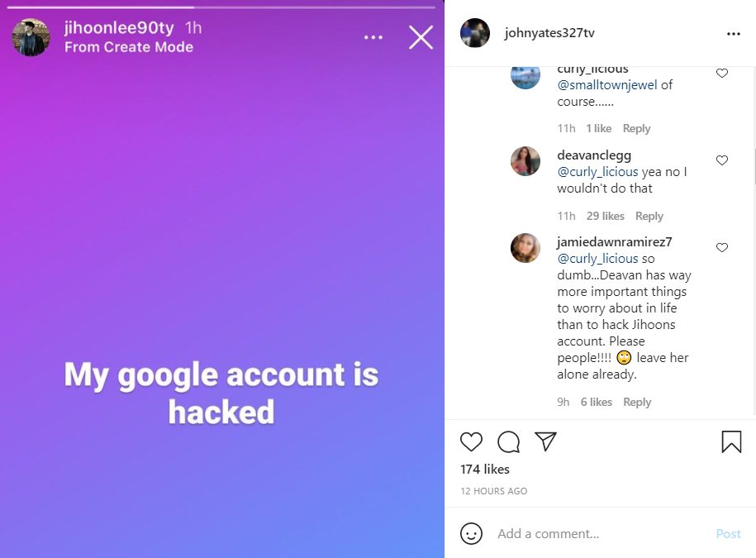View the 174 likes list
The height and width of the screenshot is (558, 756).
coord(485,470)
